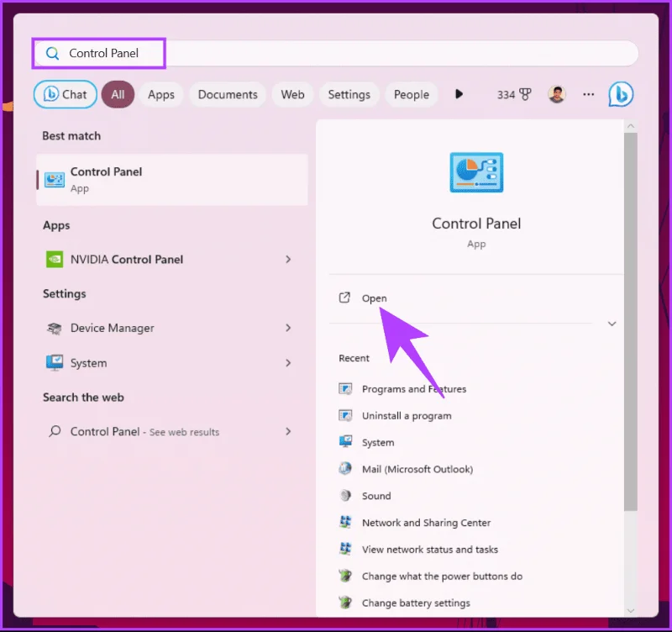Open recent 'Uninstall a program'
The image size is (672, 632).
(407, 415)
